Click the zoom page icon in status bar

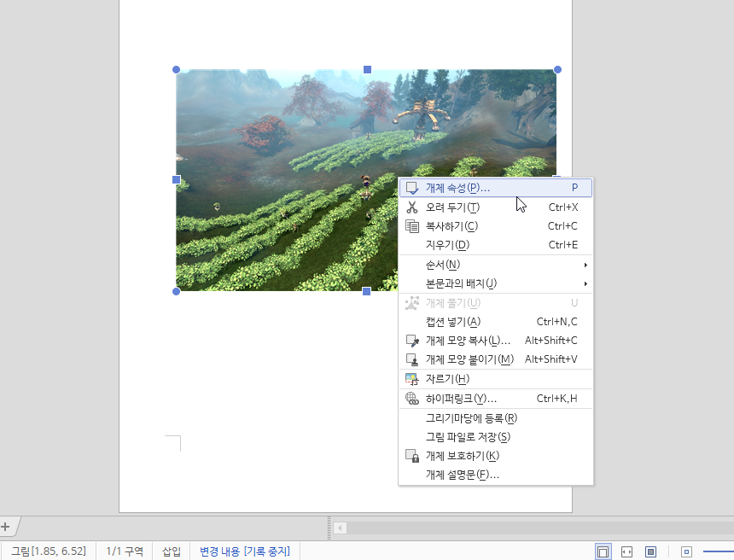tap(686, 551)
